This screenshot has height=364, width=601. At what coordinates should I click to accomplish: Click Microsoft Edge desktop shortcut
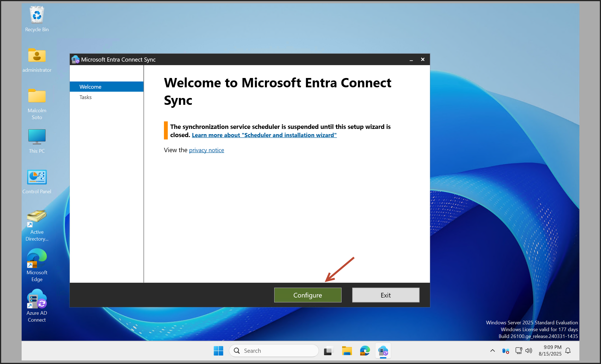(37, 258)
